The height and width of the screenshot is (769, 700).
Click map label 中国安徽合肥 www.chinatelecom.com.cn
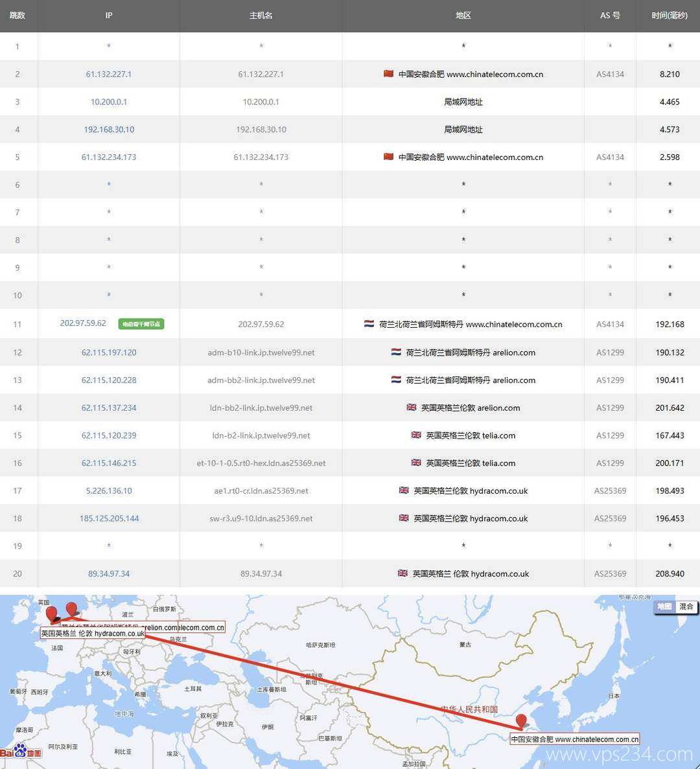[575, 739]
